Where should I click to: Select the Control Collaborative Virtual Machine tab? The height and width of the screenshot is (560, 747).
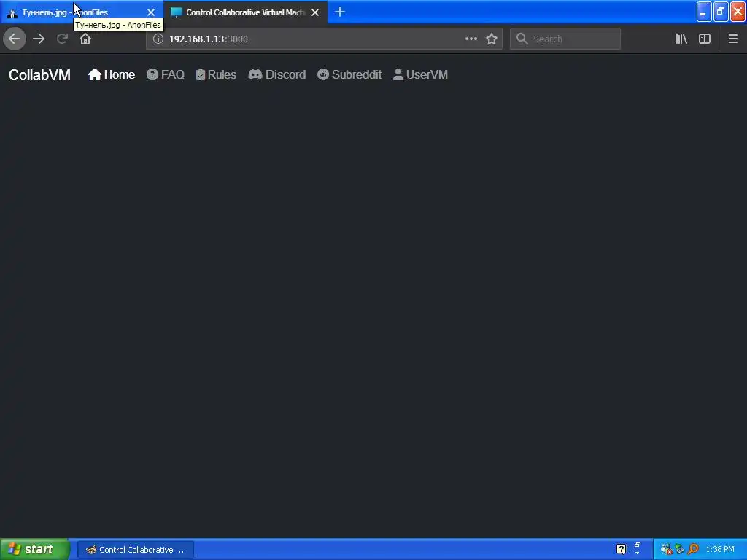click(x=245, y=12)
